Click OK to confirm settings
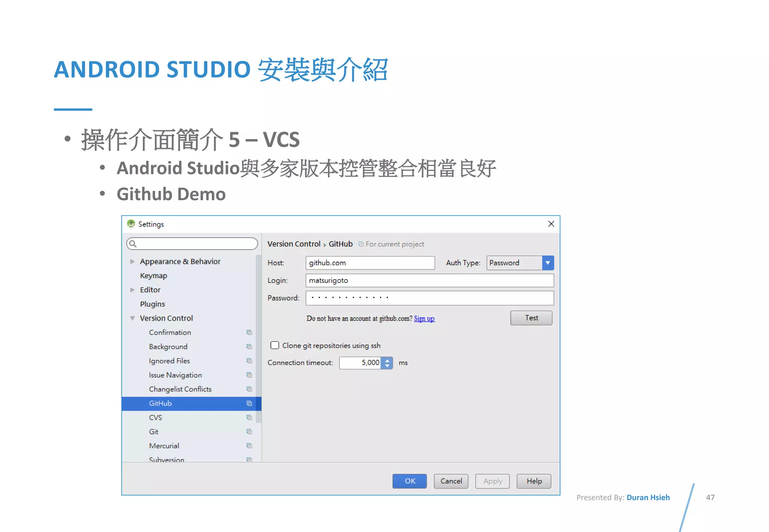769x532 pixels. [410, 481]
